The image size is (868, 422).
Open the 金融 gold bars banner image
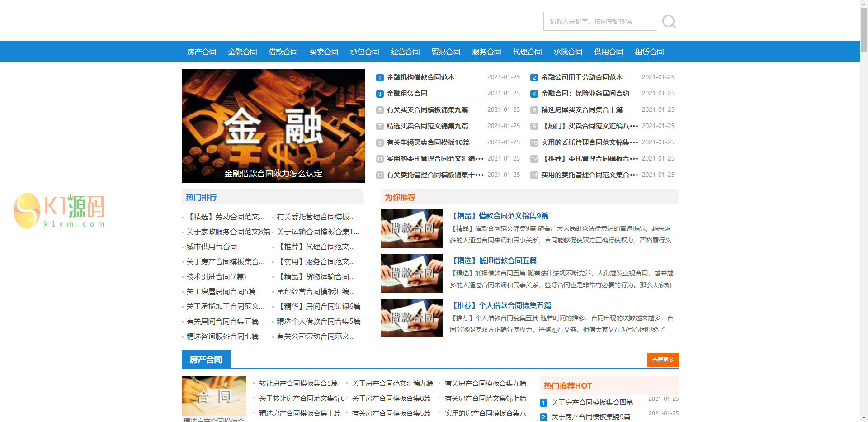tap(273, 125)
